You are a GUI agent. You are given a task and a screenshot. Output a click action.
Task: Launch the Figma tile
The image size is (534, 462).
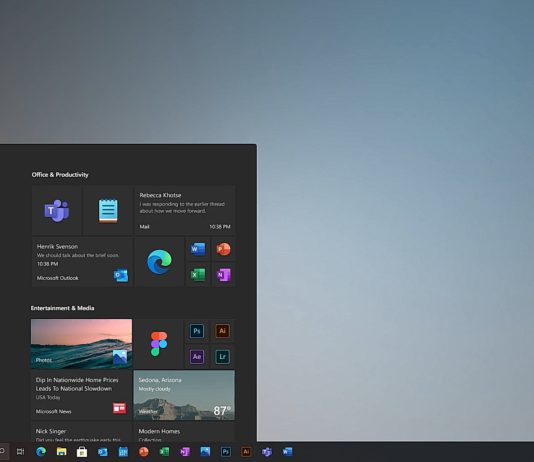159,344
